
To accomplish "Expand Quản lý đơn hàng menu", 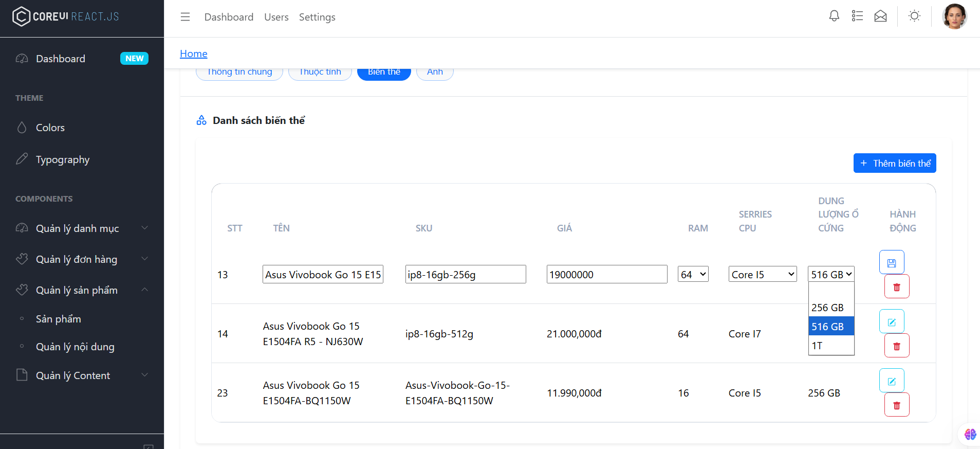I will click(82, 259).
